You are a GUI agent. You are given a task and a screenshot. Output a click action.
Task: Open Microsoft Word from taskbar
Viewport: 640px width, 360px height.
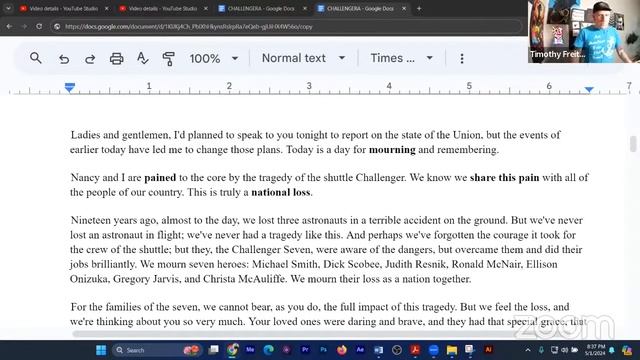tap(378, 350)
